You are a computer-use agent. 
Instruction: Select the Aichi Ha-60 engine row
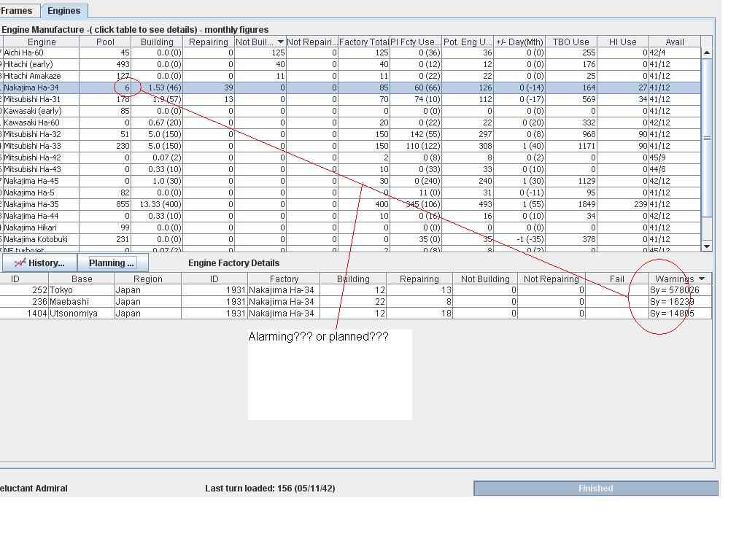pos(350,52)
